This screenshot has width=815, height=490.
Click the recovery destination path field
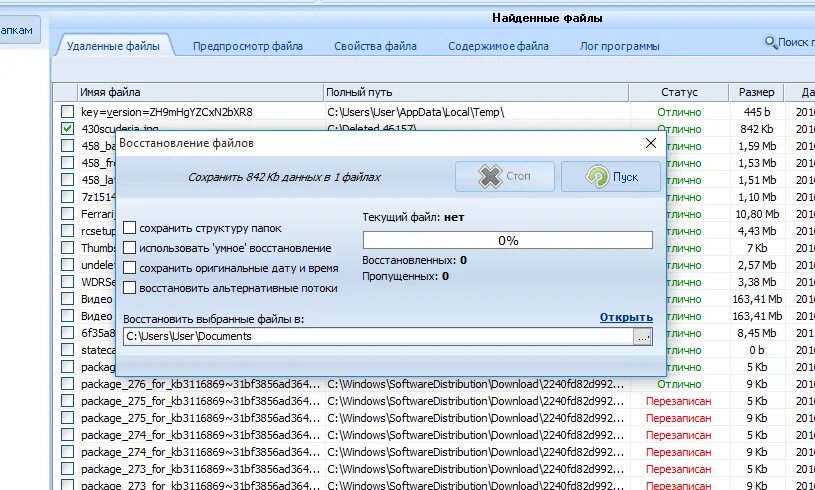(378, 336)
